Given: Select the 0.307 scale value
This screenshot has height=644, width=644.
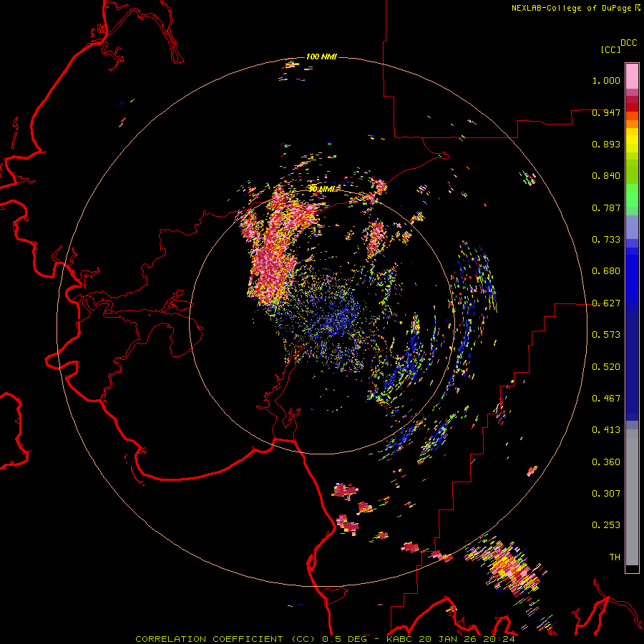Looking at the screenshot, I should pos(606,494).
